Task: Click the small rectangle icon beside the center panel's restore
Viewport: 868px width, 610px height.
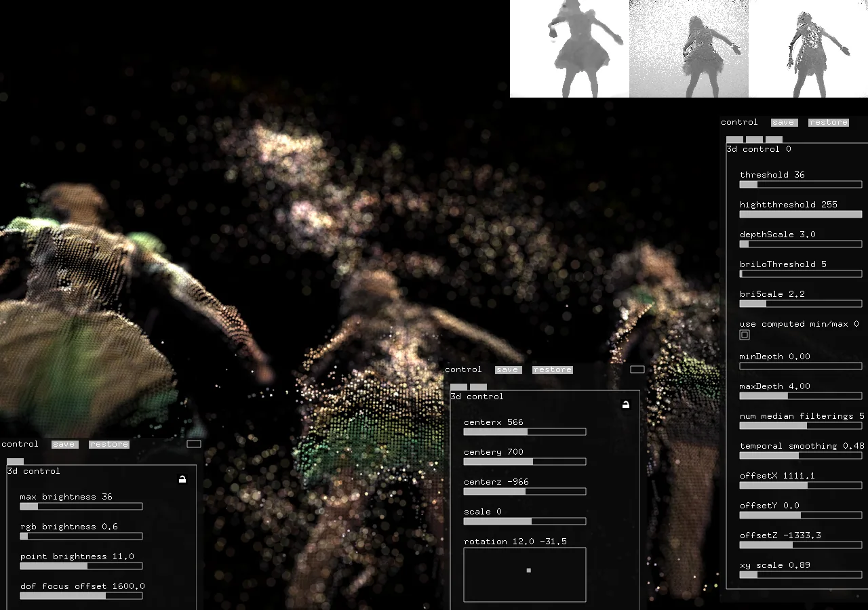Action: (x=637, y=369)
